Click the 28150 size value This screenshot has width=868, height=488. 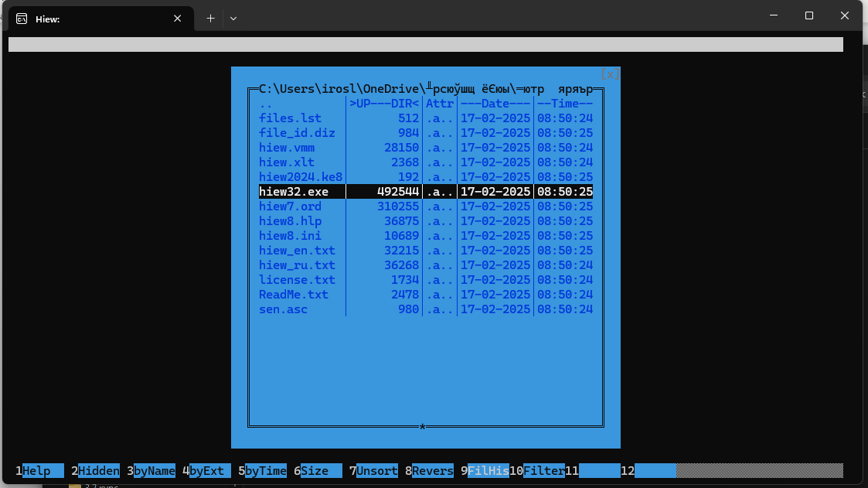click(x=401, y=148)
